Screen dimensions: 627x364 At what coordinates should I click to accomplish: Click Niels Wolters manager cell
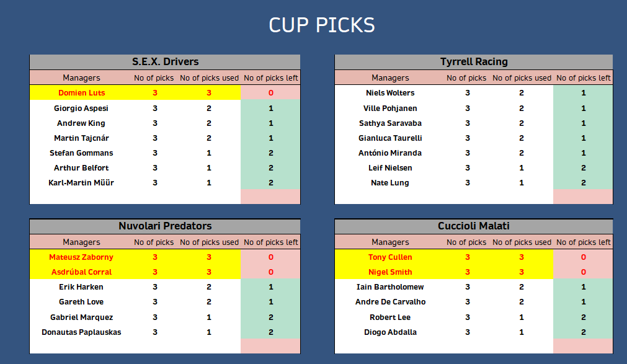(x=390, y=93)
